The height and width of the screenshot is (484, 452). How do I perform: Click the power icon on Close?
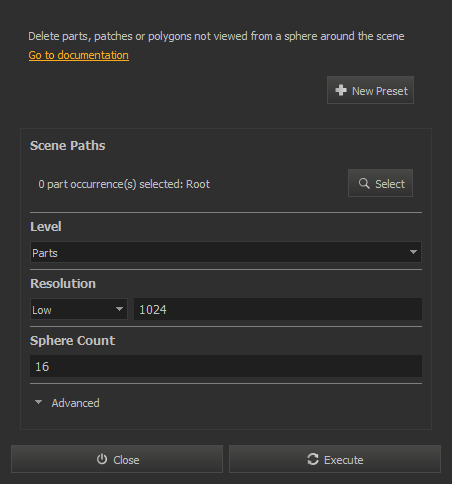point(102,459)
